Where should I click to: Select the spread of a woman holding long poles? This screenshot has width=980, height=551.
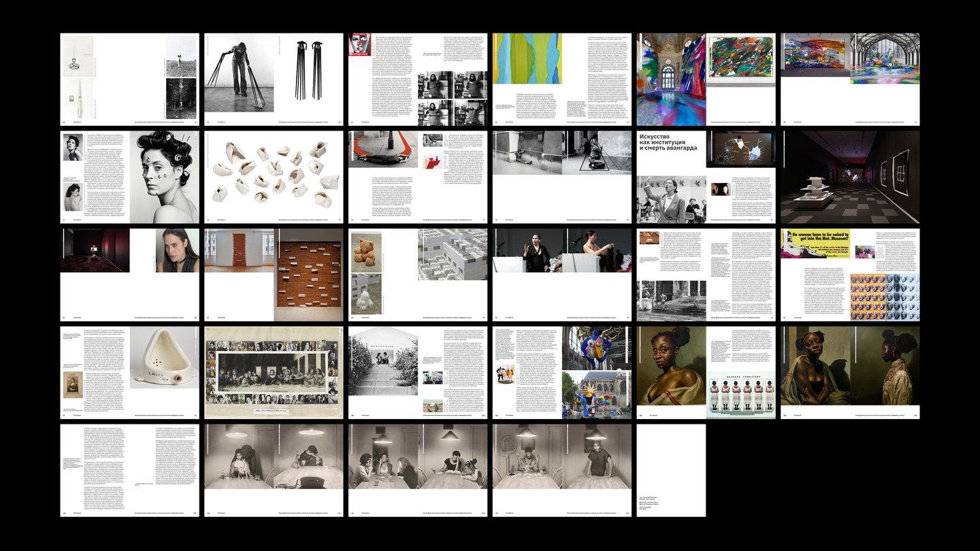274,80
